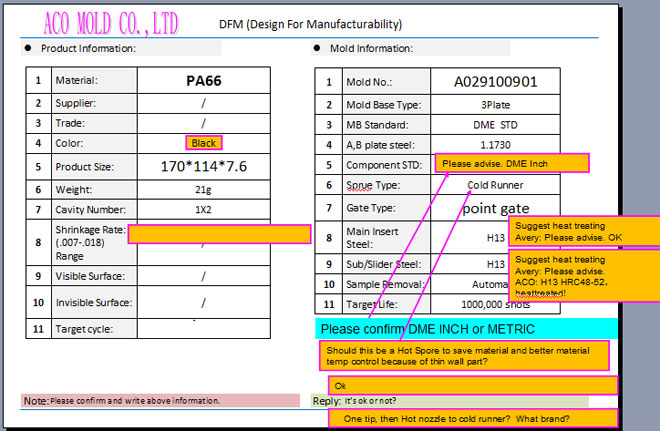Select the Weight label cell
The width and height of the screenshot is (660, 431).
pyautogui.click(x=94, y=190)
